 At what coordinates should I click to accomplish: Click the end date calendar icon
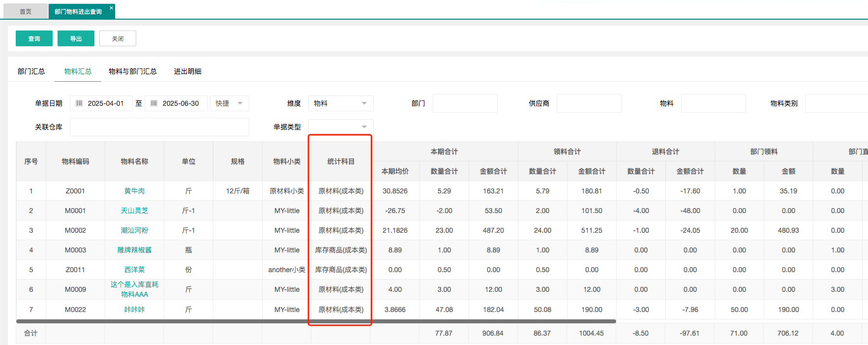[x=154, y=103]
